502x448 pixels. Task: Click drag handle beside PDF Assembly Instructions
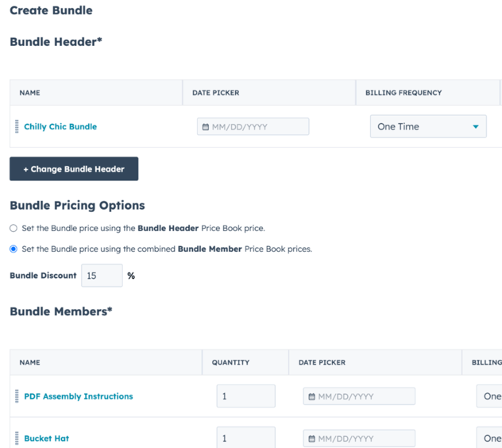17,396
